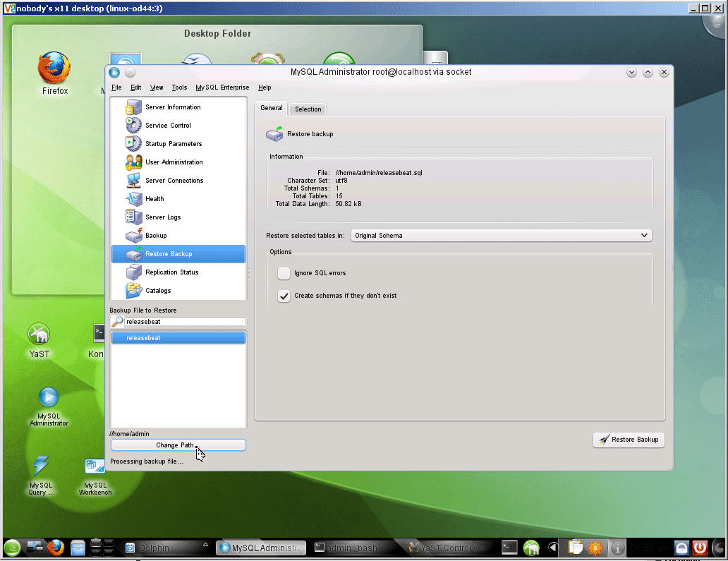Open the Tools menu
Viewport: 728px width, 561px height.
click(x=179, y=88)
